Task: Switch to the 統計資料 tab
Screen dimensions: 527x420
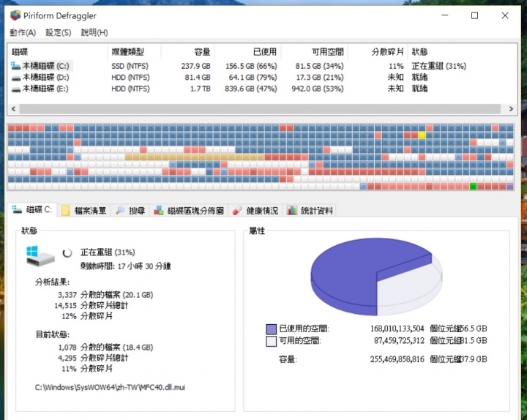Action: point(310,211)
